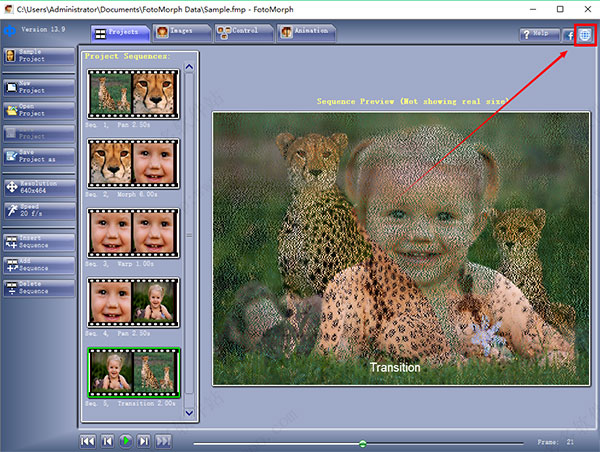Image resolution: width=600 pixels, height=452 pixels.
Task: Switch to the Control tab
Action: click(x=244, y=33)
